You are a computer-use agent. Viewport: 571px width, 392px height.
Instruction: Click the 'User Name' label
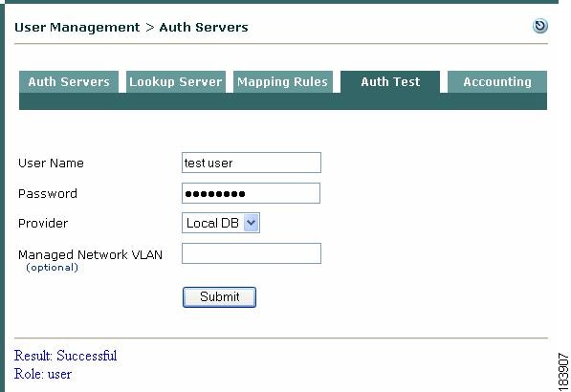[x=51, y=163]
